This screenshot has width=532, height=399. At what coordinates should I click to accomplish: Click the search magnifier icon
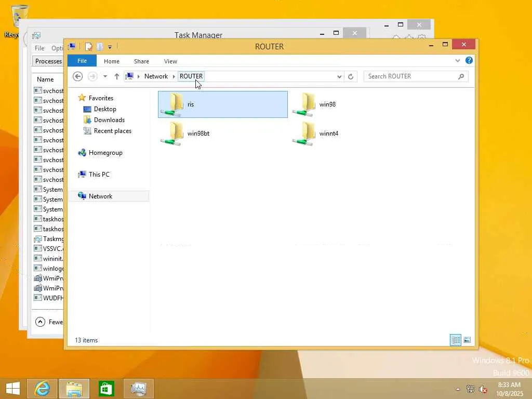click(x=461, y=76)
